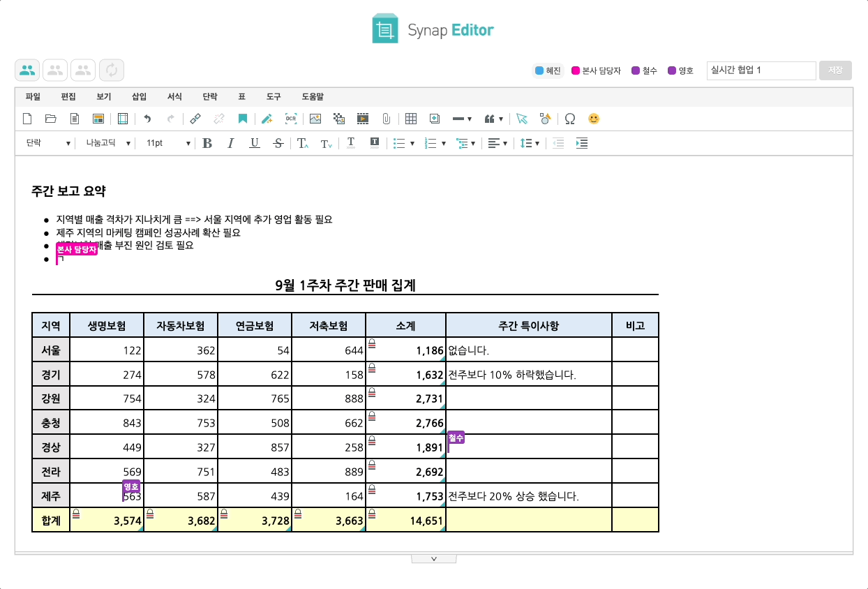This screenshot has height=589, width=868.
Task: Select the bookmark insert icon
Action: click(243, 119)
